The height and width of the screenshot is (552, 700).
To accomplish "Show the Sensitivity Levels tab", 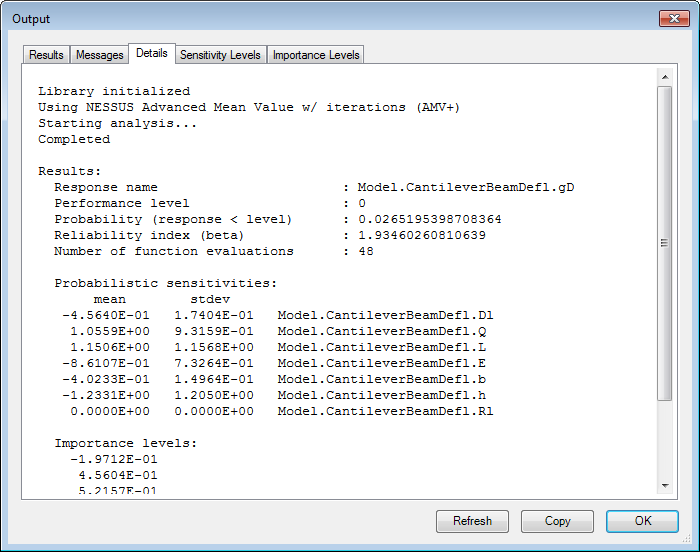I will 220,55.
